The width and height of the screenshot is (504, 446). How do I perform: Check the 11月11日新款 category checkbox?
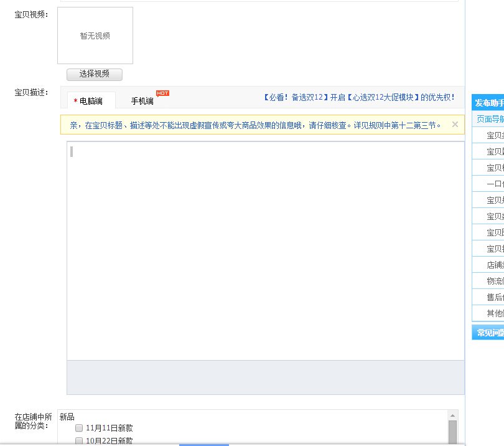click(79, 428)
